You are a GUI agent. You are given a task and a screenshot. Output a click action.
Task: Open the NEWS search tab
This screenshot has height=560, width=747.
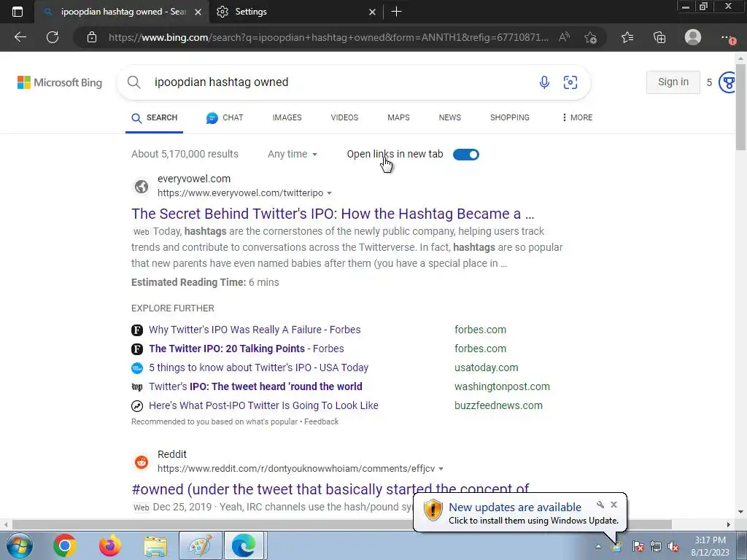449,117
